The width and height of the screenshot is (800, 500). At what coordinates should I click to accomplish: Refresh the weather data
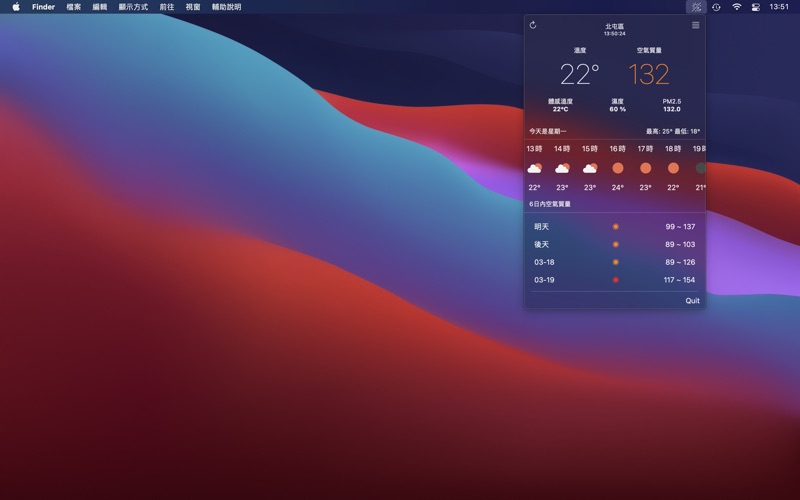pos(533,25)
